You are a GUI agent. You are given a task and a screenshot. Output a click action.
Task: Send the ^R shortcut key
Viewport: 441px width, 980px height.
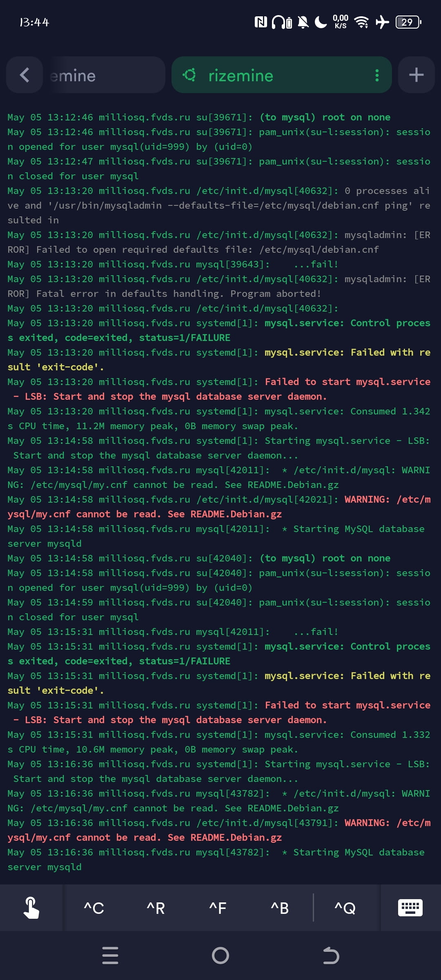coord(156,908)
